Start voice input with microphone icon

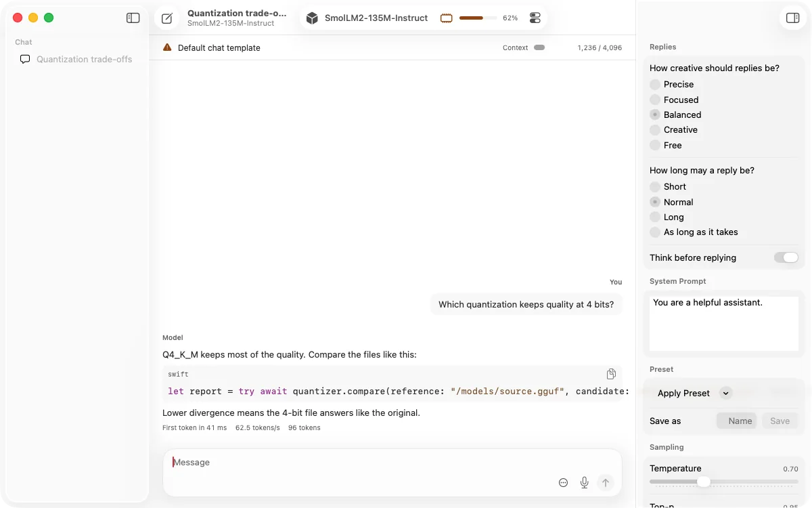click(585, 482)
